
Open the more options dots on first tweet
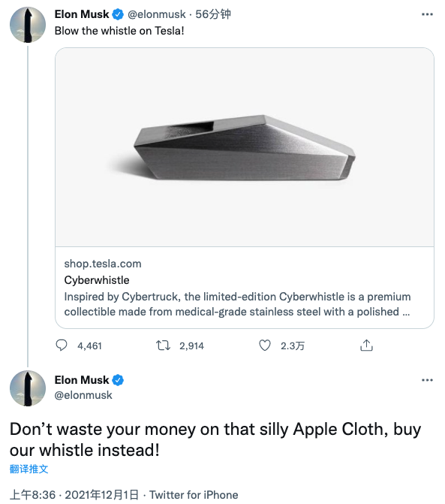pos(427,14)
